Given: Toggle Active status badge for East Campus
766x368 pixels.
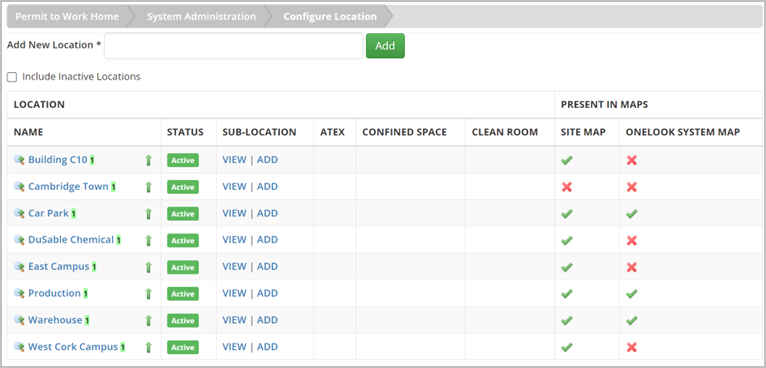Looking at the screenshot, I should pos(183,267).
